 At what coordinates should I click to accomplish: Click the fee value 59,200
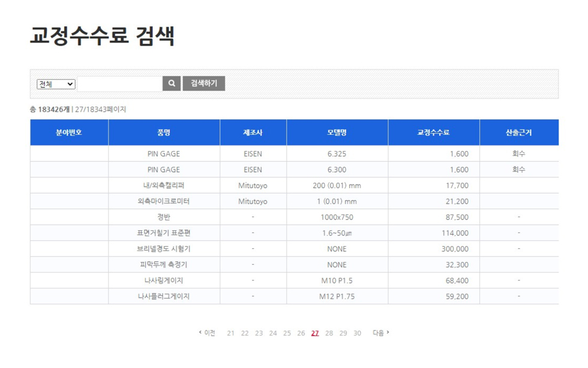pyautogui.click(x=457, y=296)
